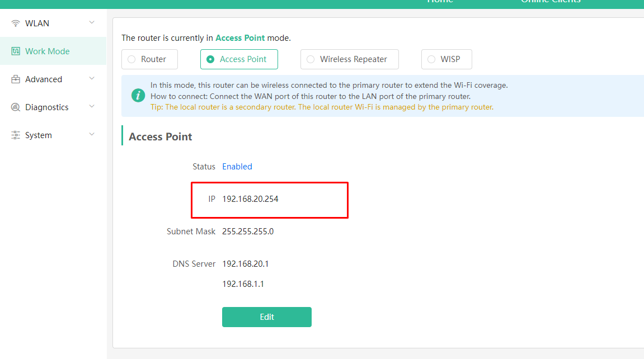Expand the Advanced section arrow

92,78
